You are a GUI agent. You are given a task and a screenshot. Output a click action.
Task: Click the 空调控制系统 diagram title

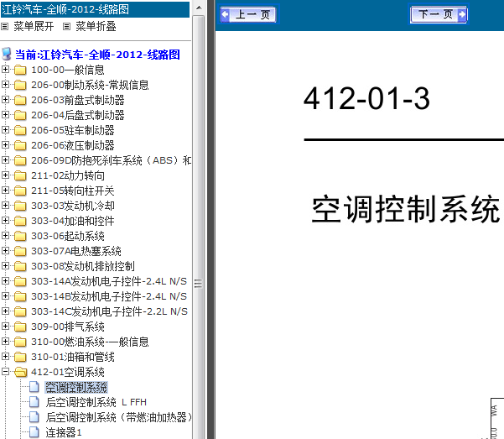406,209
